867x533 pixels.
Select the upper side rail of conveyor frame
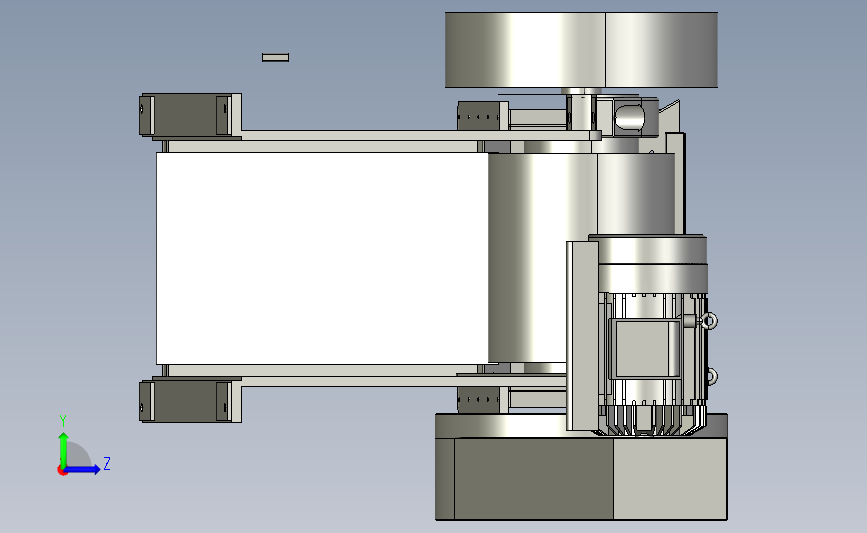[420, 135]
